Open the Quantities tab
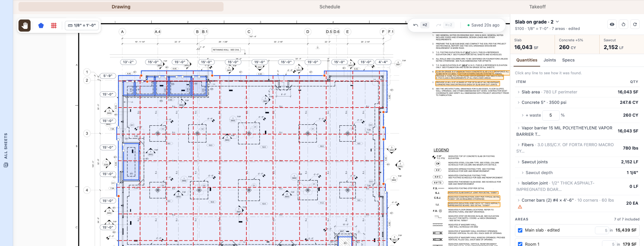The image size is (644, 246). (527, 60)
